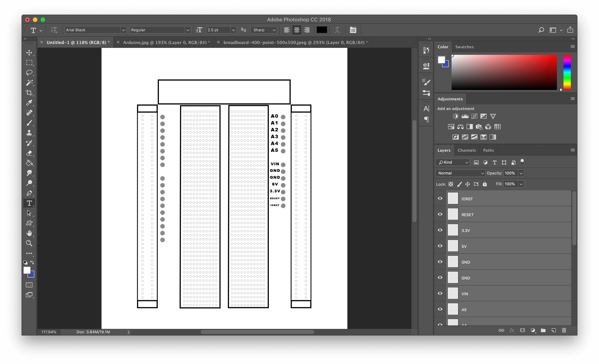Create warped text button
The height and width of the screenshot is (364, 599).
pyautogui.click(x=337, y=30)
